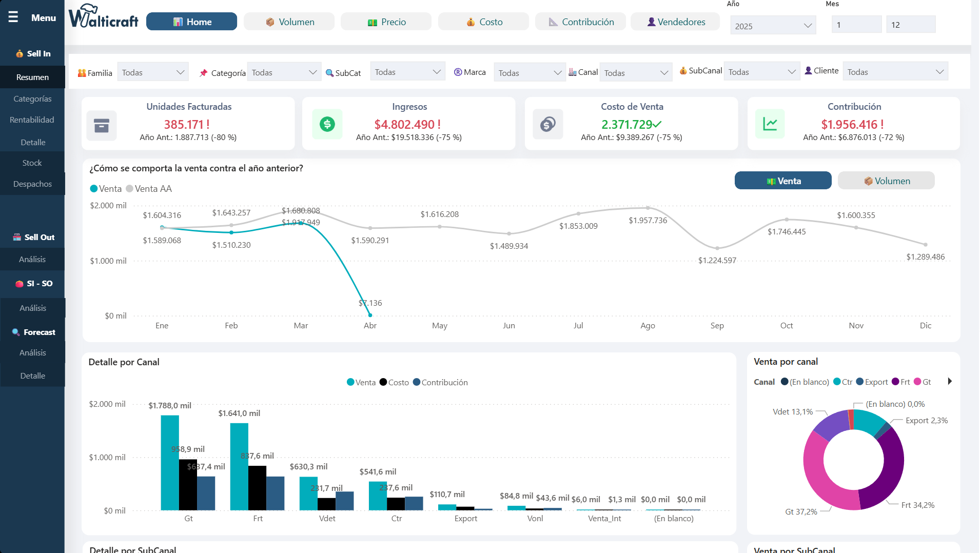
Task: Toggle the Venta AA series in legend
Action: tap(148, 188)
